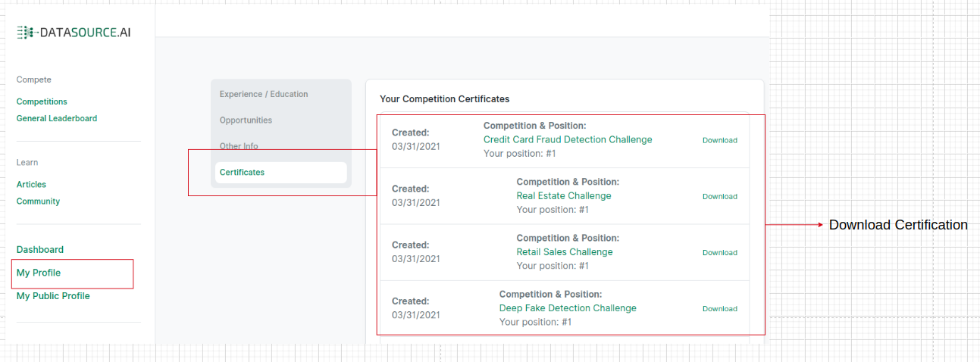This screenshot has width=980, height=362.
Task: Open the Articles section
Action: pos(31,184)
